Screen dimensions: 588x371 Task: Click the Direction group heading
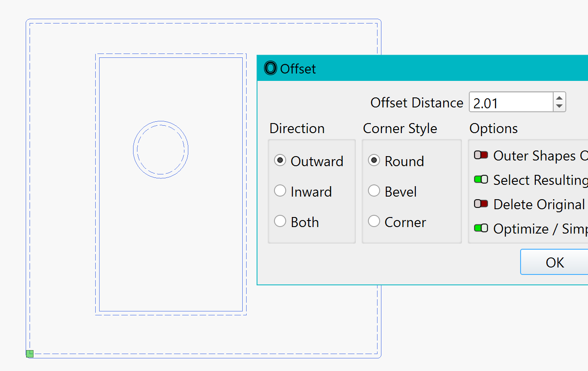(x=297, y=128)
